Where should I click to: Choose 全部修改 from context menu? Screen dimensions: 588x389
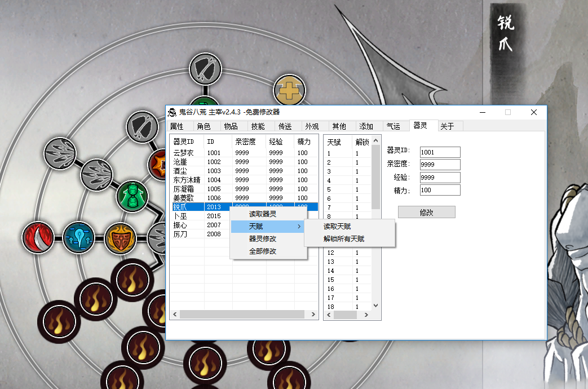pyautogui.click(x=268, y=251)
